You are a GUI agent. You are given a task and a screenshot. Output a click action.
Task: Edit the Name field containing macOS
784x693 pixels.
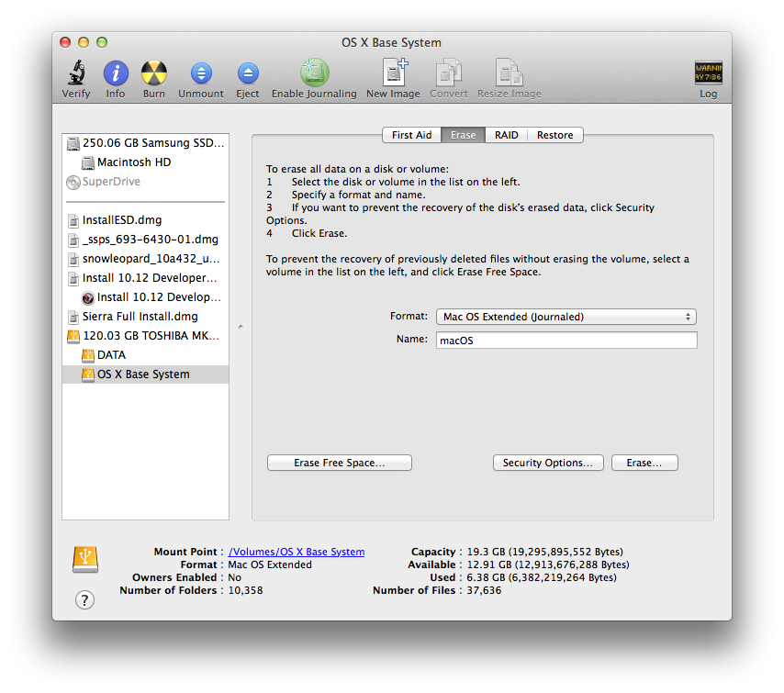tap(566, 340)
